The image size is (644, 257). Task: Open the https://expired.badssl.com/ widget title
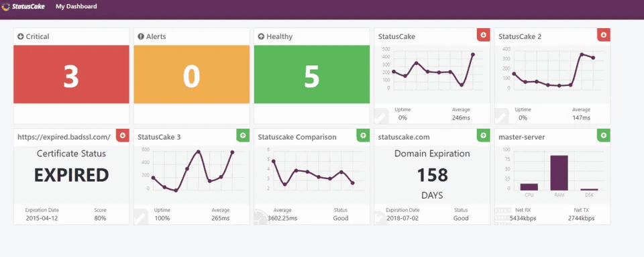tap(64, 137)
